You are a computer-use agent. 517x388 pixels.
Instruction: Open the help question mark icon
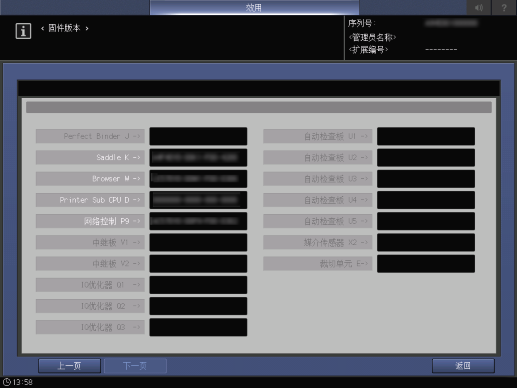coord(504,7)
